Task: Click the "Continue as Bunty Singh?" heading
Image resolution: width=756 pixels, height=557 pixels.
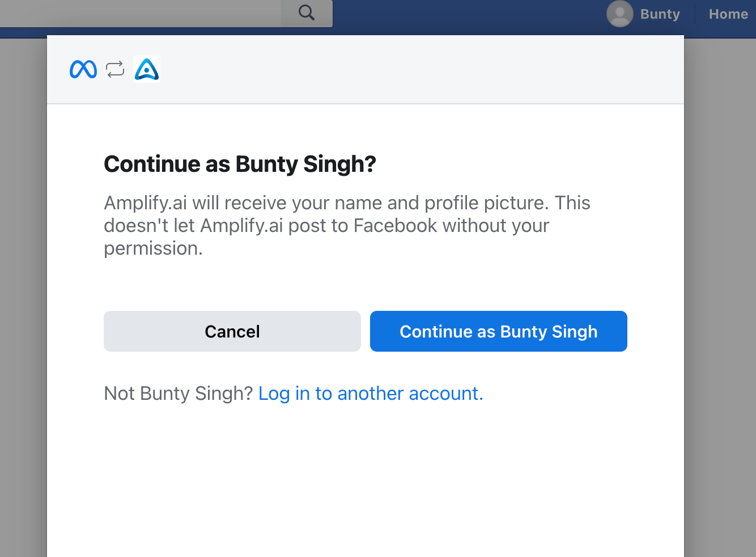Action: (x=240, y=164)
